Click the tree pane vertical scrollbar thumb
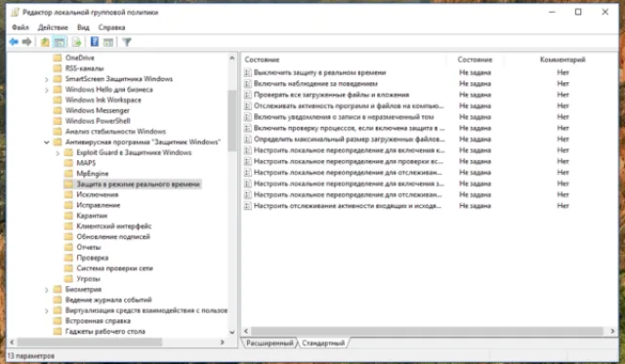 [x=232, y=121]
